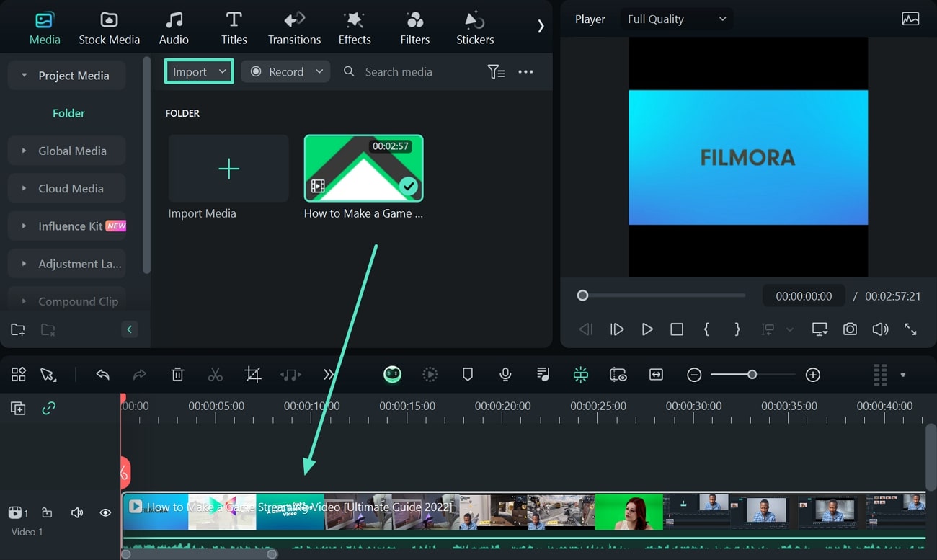
Task: Set mark out point
Action: point(737,329)
